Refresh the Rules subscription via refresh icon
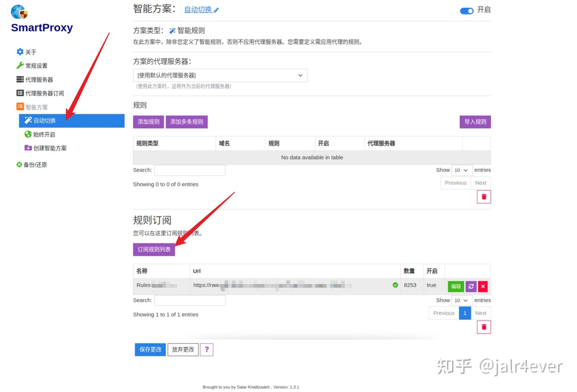The width and height of the screenshot is (577, 392). 471,286
